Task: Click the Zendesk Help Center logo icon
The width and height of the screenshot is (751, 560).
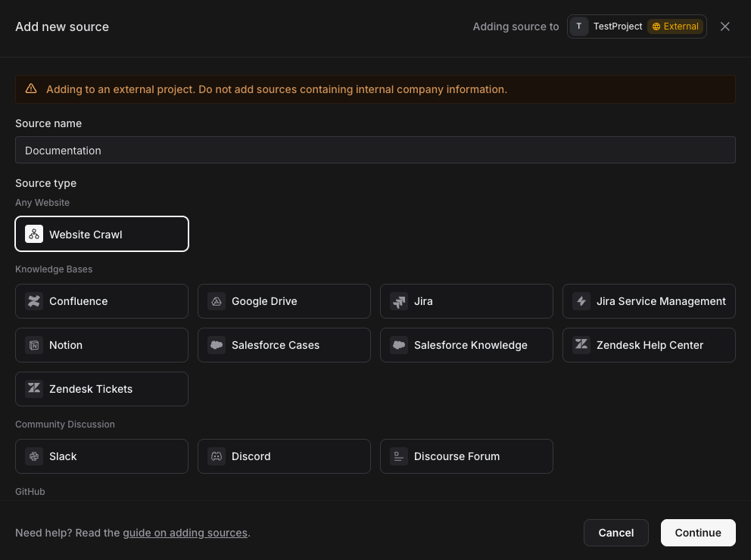Action: [x=581, y=345]
